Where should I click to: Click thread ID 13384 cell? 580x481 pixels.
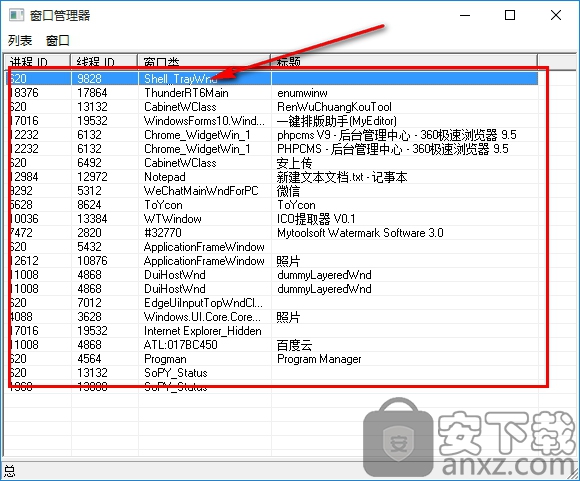pos(92,219)
